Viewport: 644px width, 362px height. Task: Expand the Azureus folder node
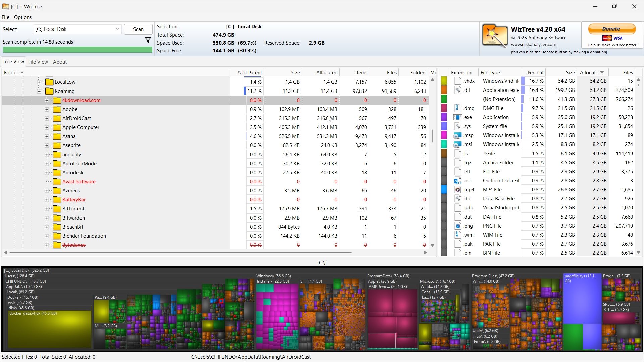coord(47,191)
